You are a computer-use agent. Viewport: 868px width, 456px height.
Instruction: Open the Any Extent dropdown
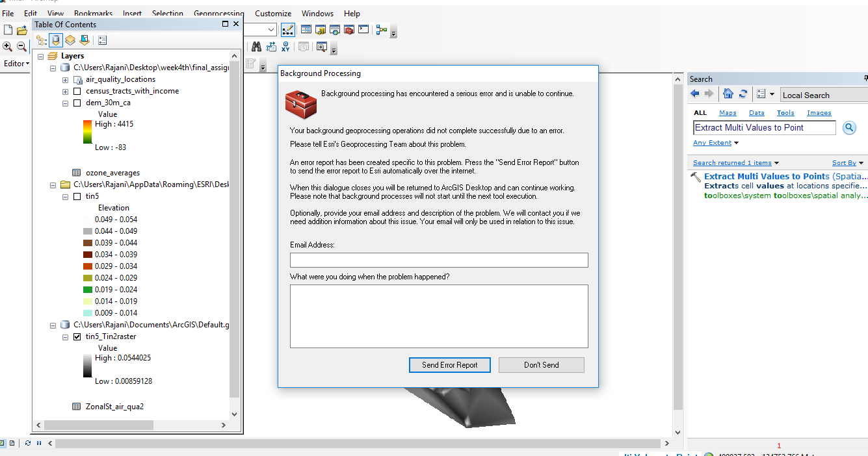pyautogui.click(x=716, y=143)
